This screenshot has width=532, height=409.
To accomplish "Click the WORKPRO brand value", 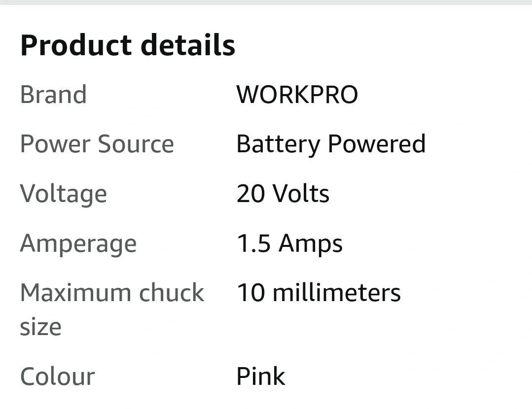I will click(x=297, y=94).
